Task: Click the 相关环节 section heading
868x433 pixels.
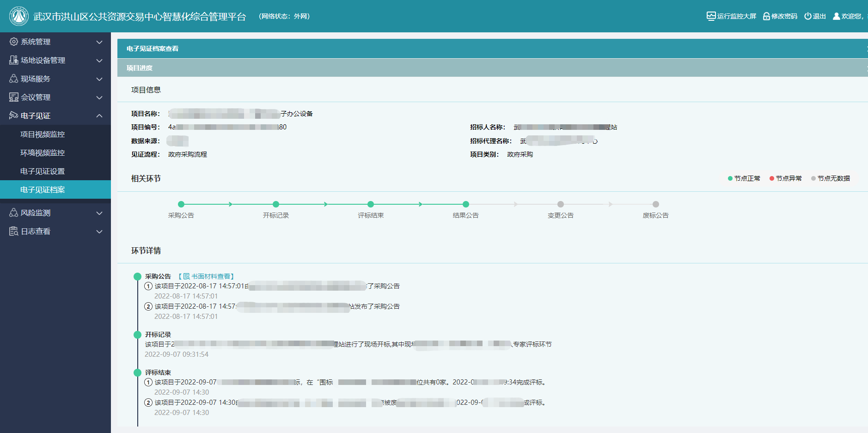Action: tap(146, 178)
